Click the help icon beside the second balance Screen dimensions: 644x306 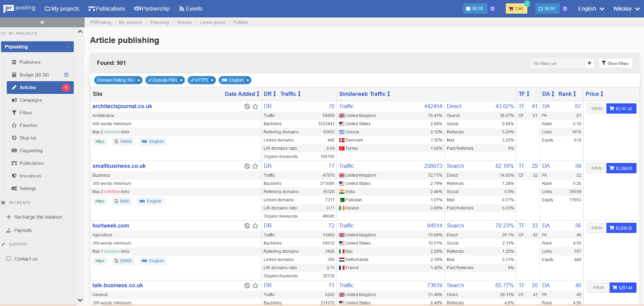point(565,8)
